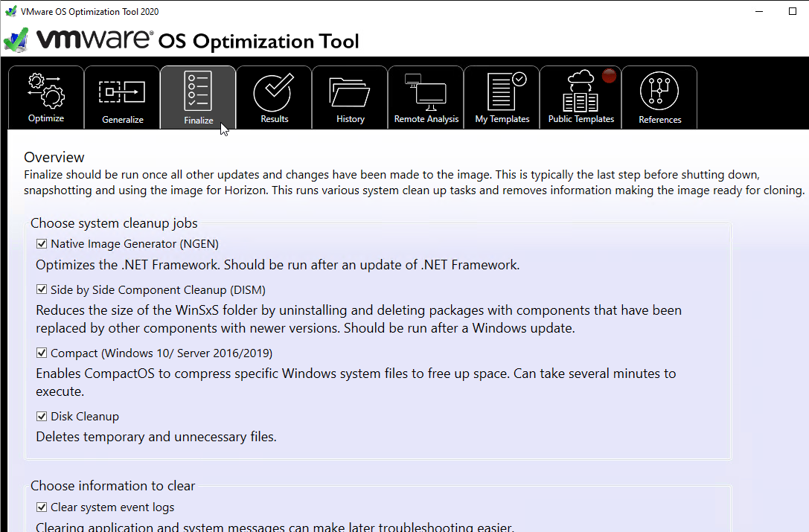This screenshot has width=809, height=532.
Task: Click the Finalize checklist icon
Action: [198, 91]
